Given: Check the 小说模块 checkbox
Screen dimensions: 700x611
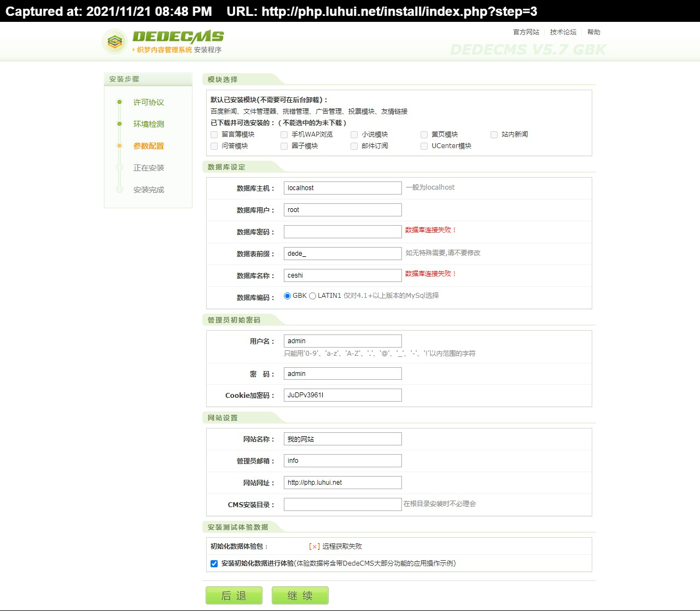Looking at the screenshot, I should [354, 134].
